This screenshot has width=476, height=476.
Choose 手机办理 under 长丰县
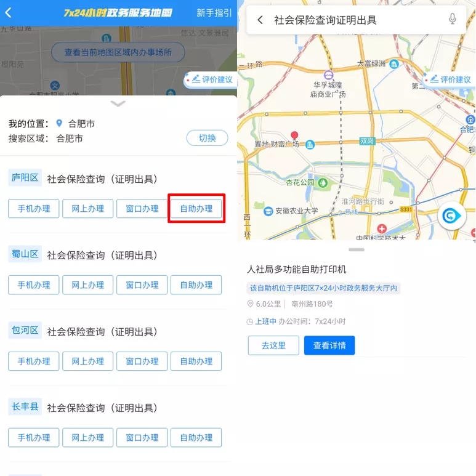(x=34, y=437)
